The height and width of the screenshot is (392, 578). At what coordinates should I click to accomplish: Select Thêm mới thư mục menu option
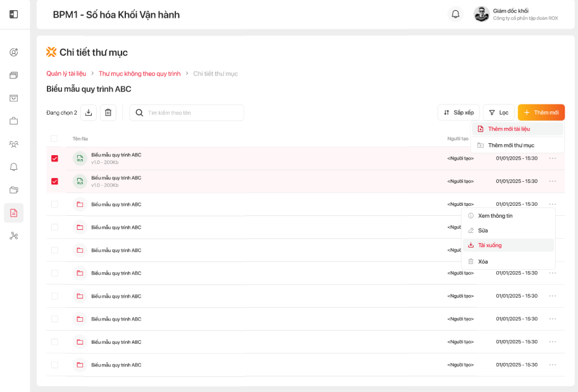pyautogui.click(x=510, y=145)
